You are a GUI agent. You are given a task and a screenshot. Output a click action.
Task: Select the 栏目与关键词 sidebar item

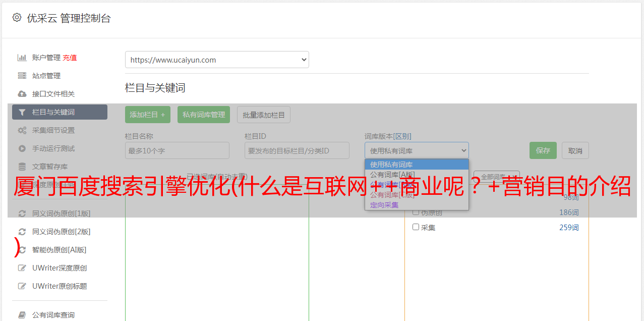tap(60, 112)
